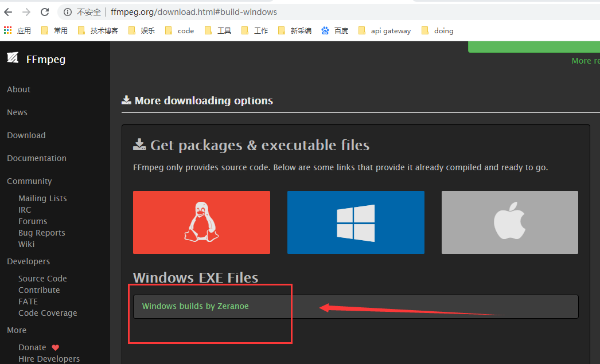Open the 工具 bookmark folder

tap(218, 30)
